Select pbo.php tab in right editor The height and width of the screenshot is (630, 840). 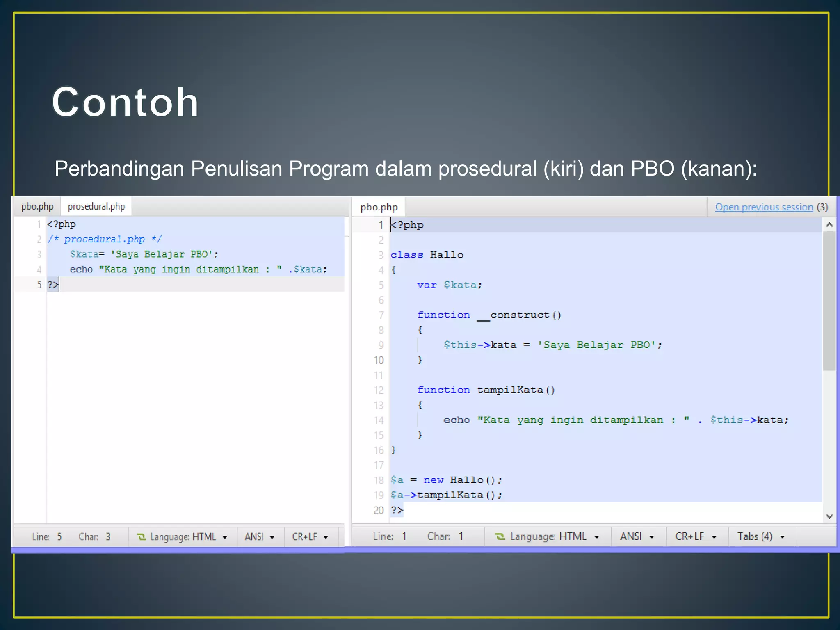379,207
